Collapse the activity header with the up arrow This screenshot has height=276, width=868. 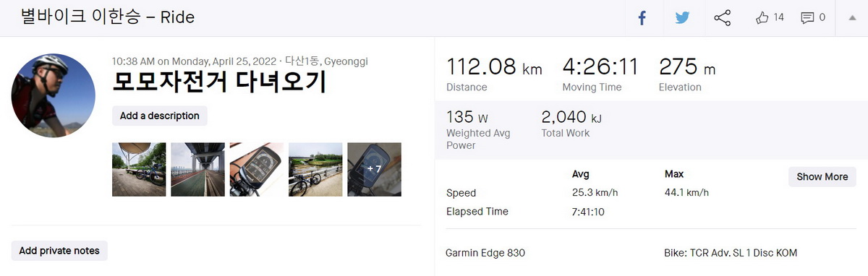[852, 18]
